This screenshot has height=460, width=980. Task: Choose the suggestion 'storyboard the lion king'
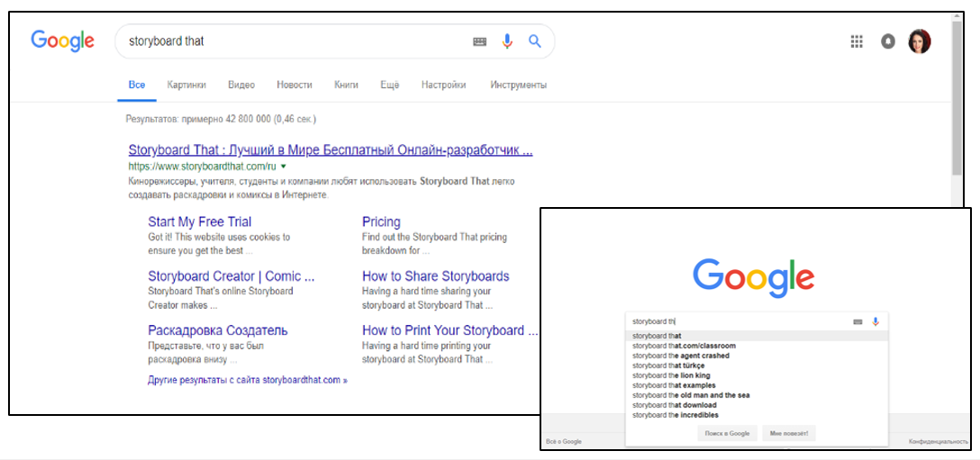coord(757,375)
